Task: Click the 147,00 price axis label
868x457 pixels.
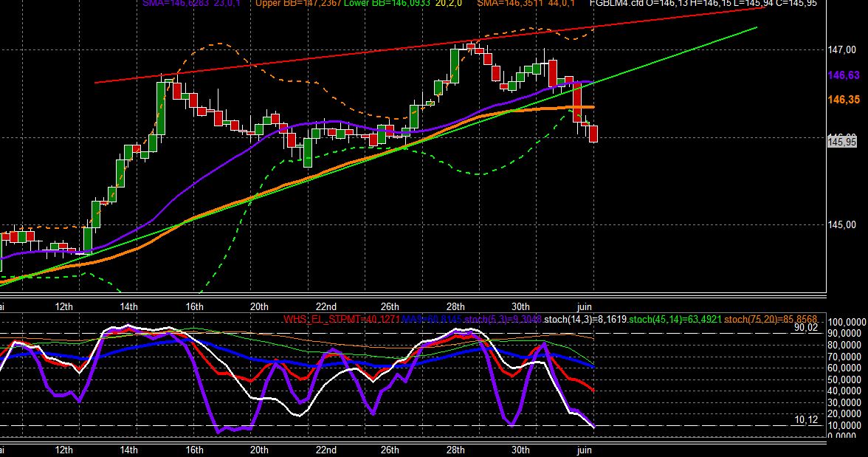Action: 841,50
